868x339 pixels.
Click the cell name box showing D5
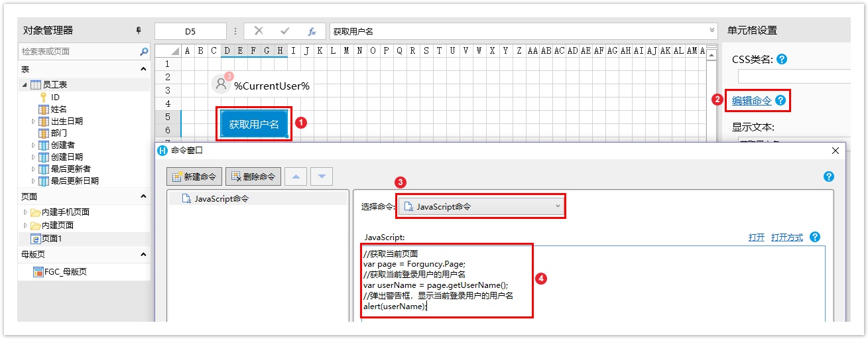[x=190, y=31]
